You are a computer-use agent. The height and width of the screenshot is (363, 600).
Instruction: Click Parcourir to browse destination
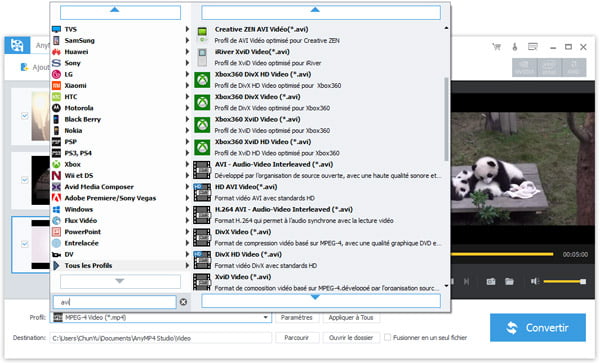(297, 338)
